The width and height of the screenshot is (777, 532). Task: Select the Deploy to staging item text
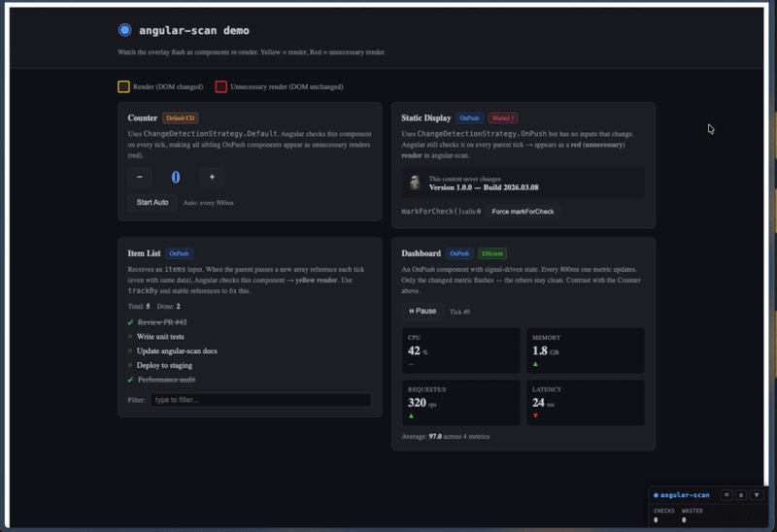point(164,366)
